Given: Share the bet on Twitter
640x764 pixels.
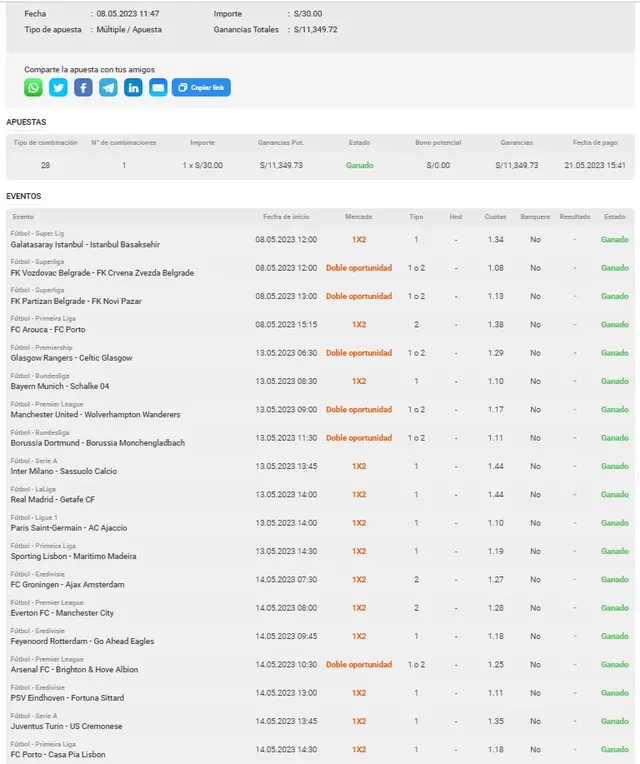Looking at the screenshot, I should coord(58,88).
